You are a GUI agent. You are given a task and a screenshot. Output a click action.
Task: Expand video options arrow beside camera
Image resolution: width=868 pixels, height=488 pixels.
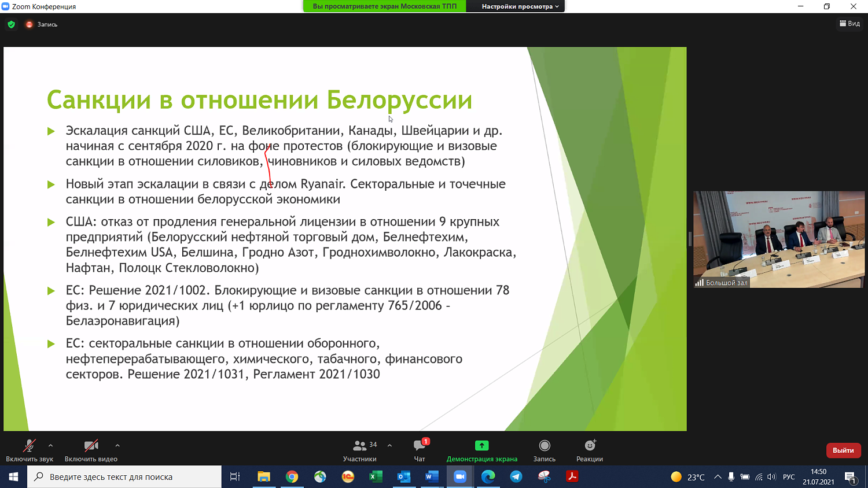(117, 446)
